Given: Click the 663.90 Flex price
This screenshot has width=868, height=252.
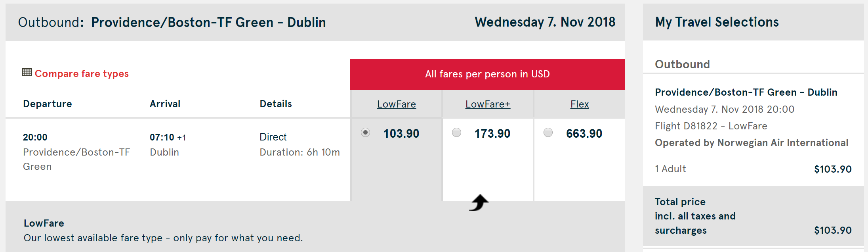Looking at the screenshot, I should click(584, 134).
